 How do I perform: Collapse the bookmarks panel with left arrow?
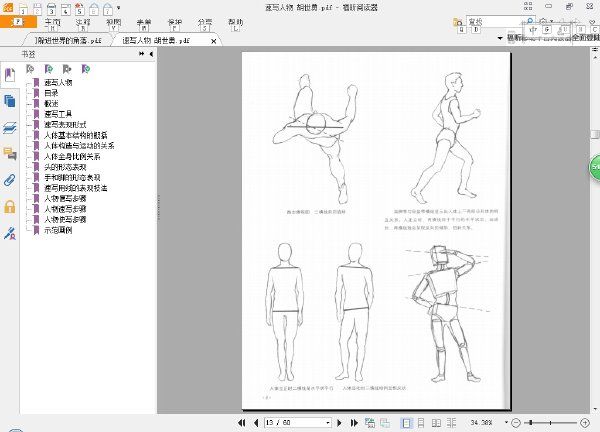click(x=151, y=54)
